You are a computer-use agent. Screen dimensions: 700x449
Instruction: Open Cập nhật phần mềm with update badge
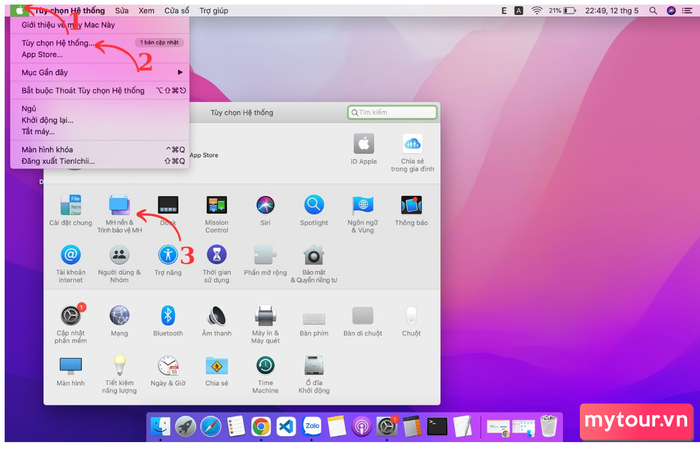tap(70, 316)
